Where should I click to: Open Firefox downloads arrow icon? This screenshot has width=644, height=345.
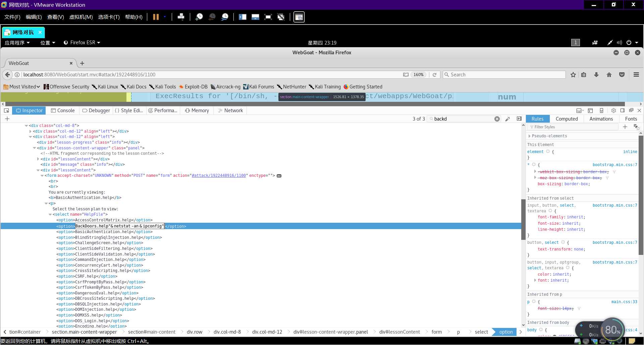pyautogui.click(x=596, y=75)
